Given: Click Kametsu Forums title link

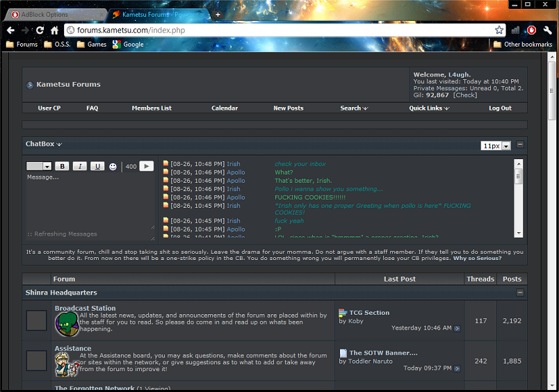Looking at the screenshot, I should click(68, 85).
